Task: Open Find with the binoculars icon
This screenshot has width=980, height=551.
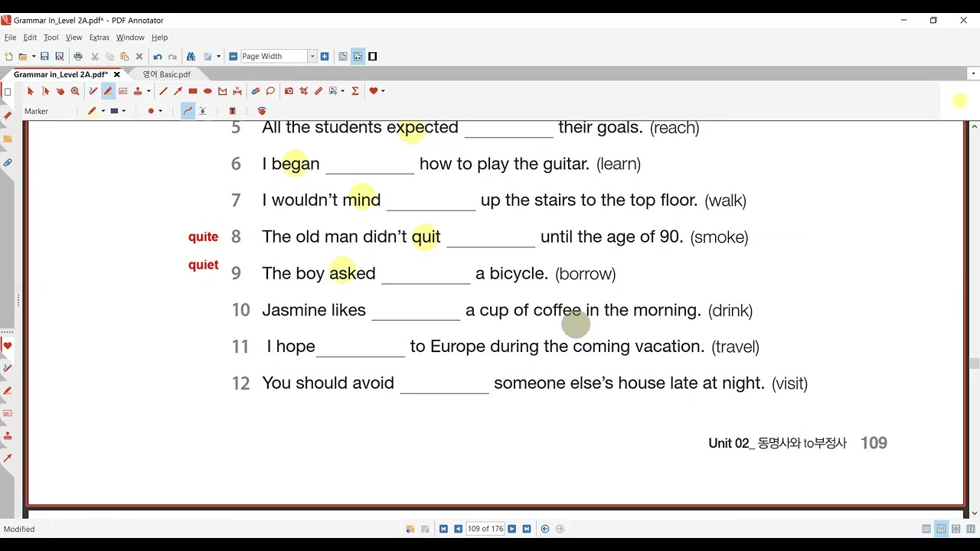Action: point(191,57)
